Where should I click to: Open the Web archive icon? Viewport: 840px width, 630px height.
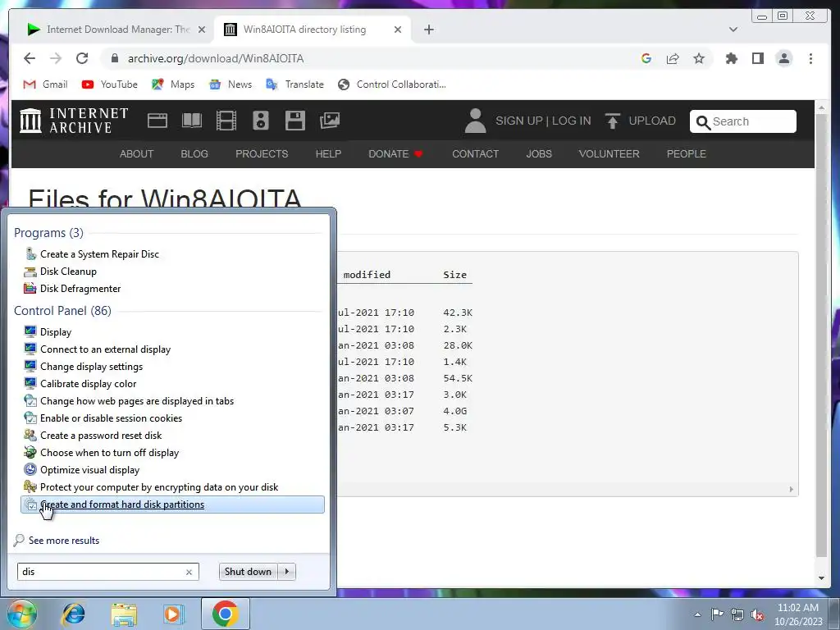coord(157,121)
